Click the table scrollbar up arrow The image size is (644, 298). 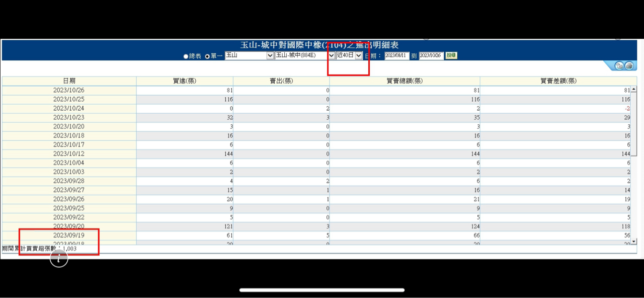click(633, 89)
